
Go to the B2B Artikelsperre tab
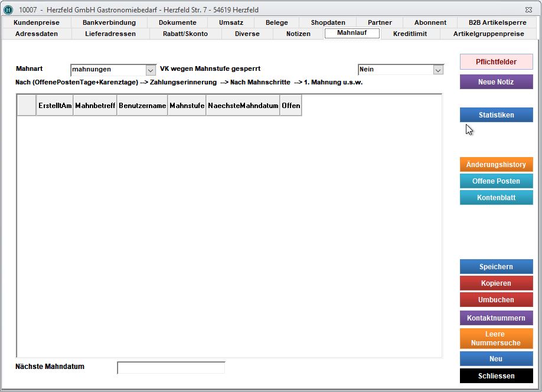pyautogui.click(x=489, y=22)
